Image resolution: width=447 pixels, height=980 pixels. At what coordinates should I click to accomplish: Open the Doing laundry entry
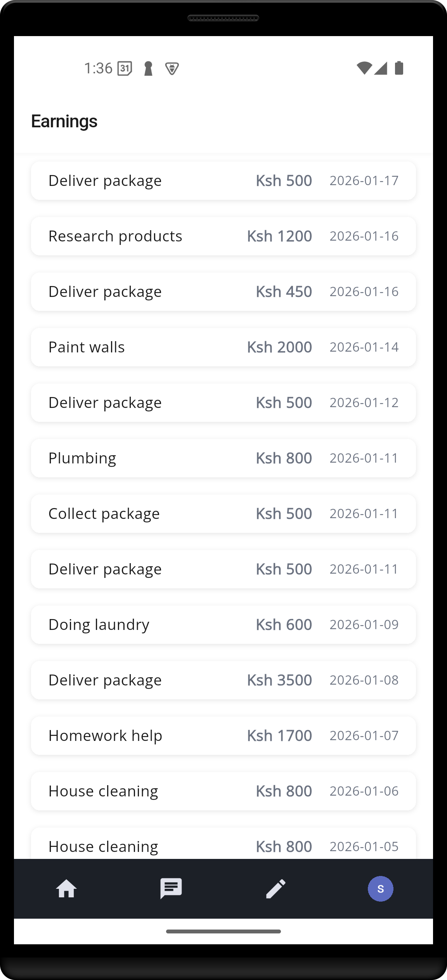pos(223,624)
